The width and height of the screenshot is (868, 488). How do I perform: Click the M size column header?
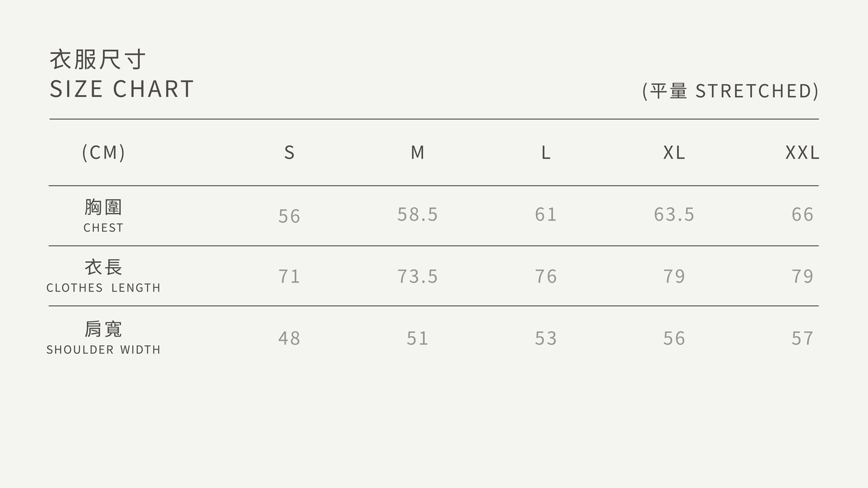click(418, 152)
